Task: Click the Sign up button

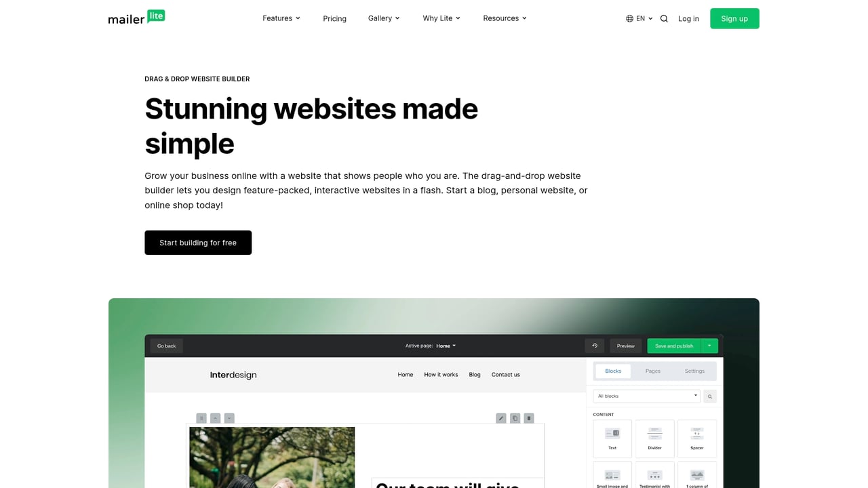Action: click(x=734, y=18)
